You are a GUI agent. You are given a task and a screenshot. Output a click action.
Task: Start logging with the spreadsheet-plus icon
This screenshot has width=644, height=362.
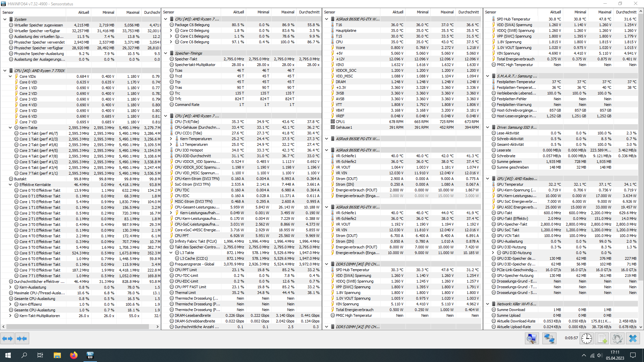coord(602,339)
